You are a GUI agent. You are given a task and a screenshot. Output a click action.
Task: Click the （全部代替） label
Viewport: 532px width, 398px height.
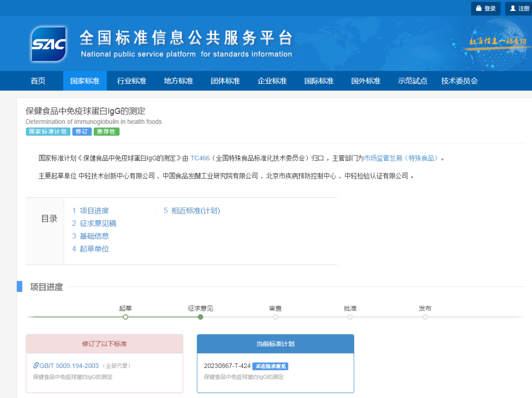coord(117,366)
